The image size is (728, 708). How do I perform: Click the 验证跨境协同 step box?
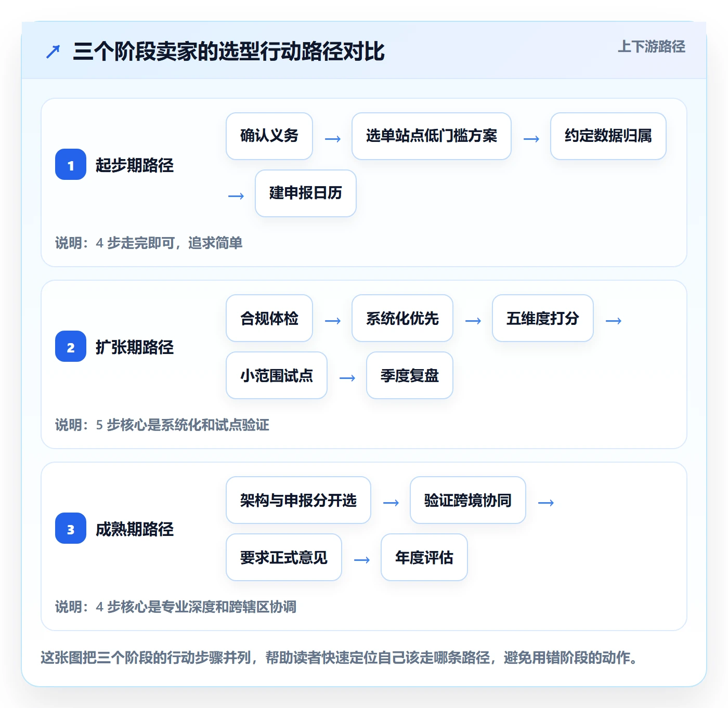point(468,500)
